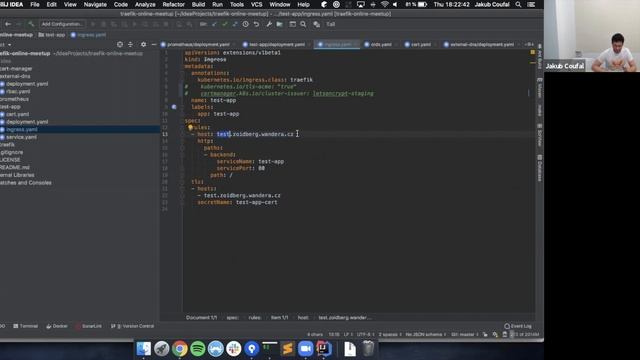The height and width of the screenshot is (360, 640).
Task: Click the memory indicator in status bar
Action: [x=526, y=335]
